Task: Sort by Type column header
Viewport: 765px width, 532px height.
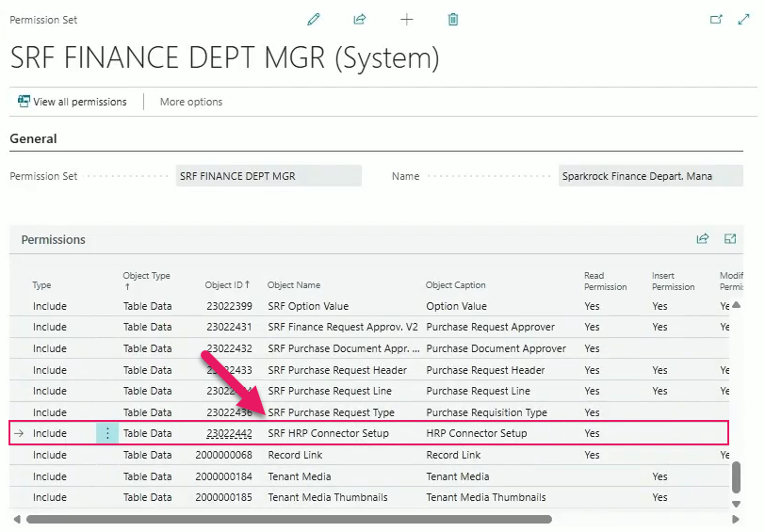Action: 42,284
